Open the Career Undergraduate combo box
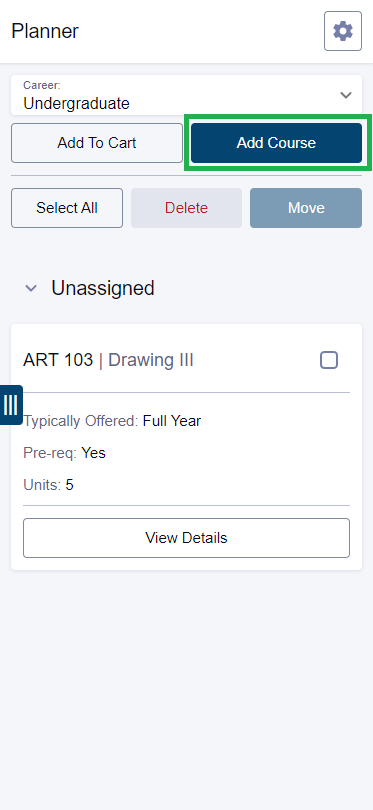This screenshot has height=810, width=373. (x=186, y=95)
